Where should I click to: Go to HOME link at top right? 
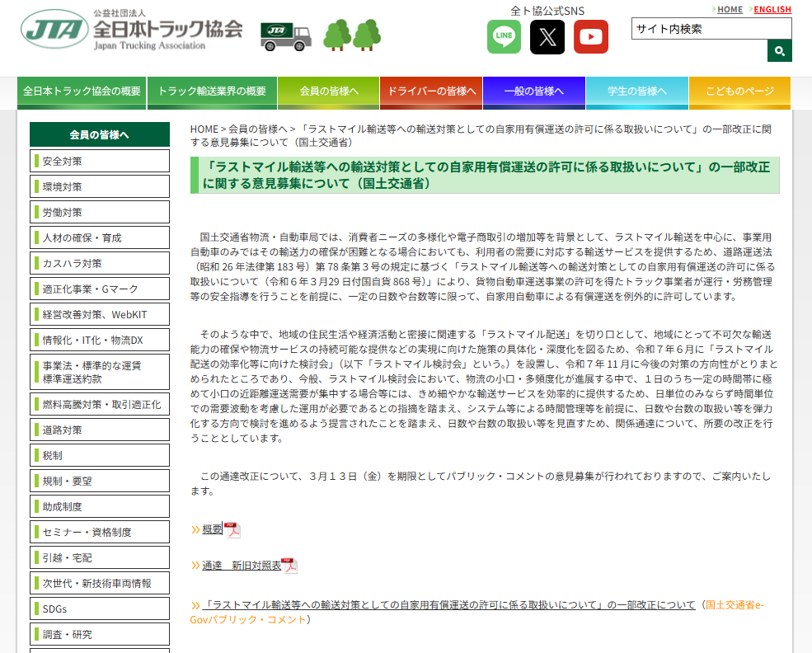pos(730,10)
